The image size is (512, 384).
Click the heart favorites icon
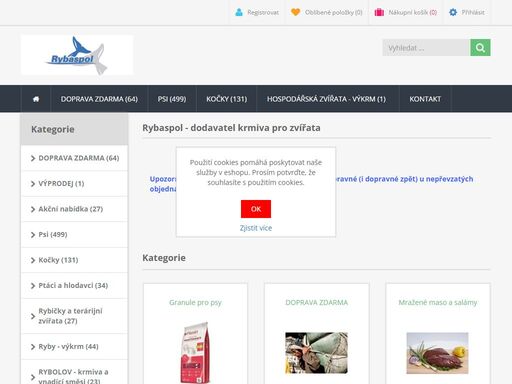point(295,12)
